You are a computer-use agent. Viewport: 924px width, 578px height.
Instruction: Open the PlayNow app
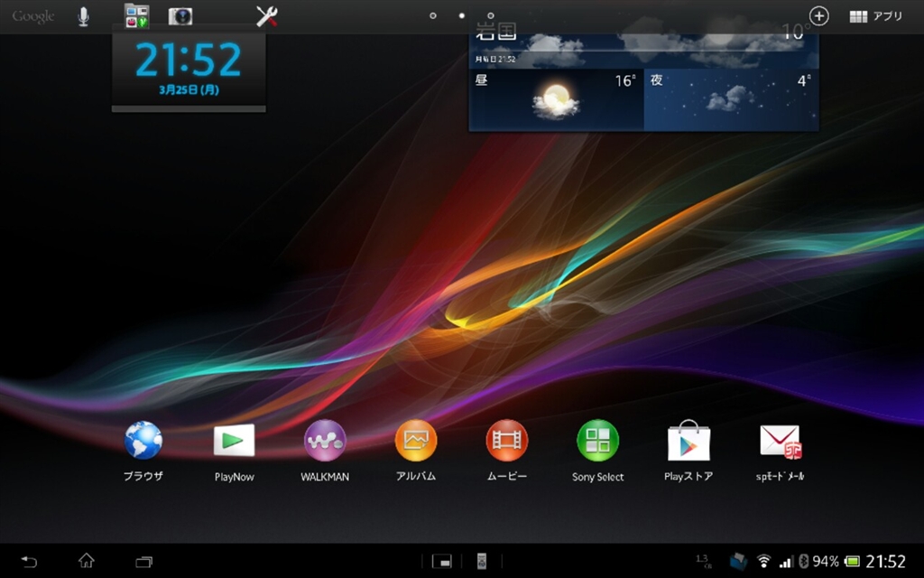tap(234, 452)
